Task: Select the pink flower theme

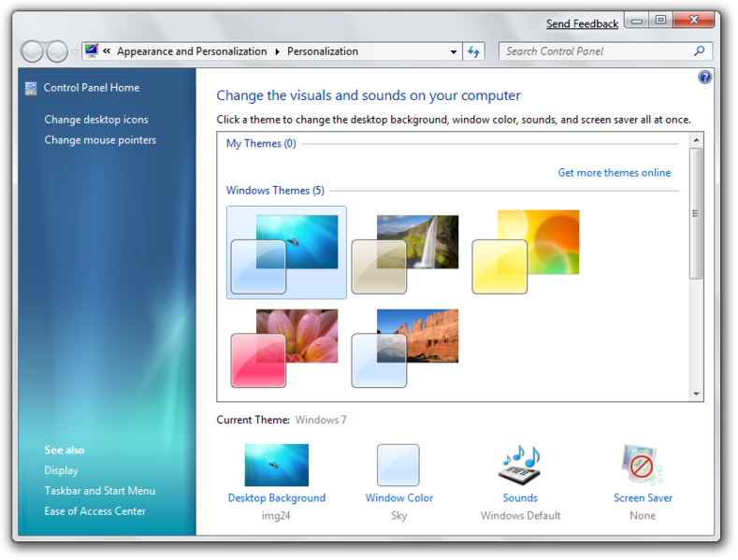Action: [284, 348]
